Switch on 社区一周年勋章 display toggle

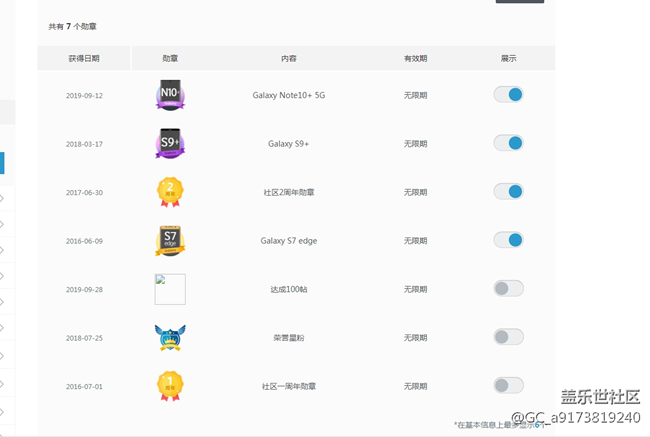[x=508, y=385]
